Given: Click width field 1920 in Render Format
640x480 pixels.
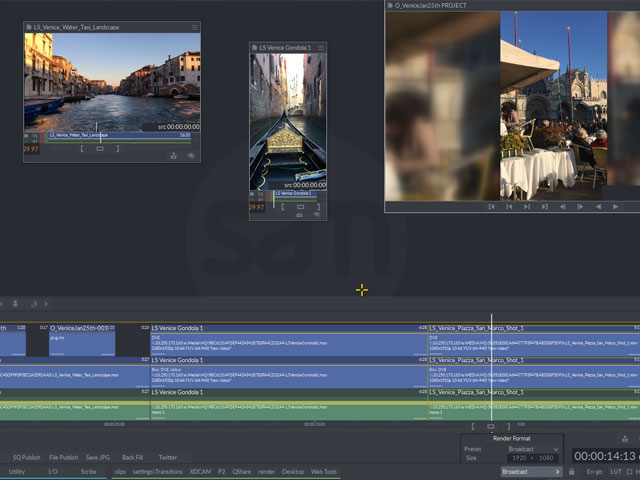Looking at the screenshot, I should pos(519,458).
